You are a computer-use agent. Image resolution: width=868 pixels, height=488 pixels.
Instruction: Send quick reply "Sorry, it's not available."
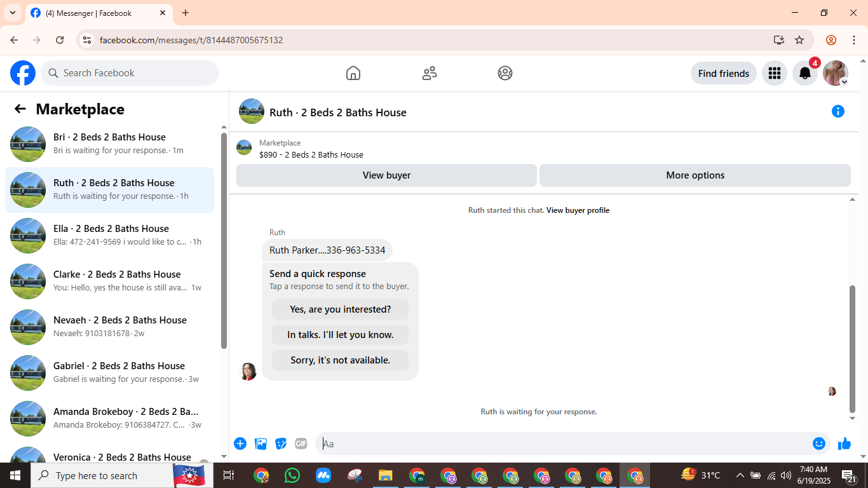[x=340, y=360]
